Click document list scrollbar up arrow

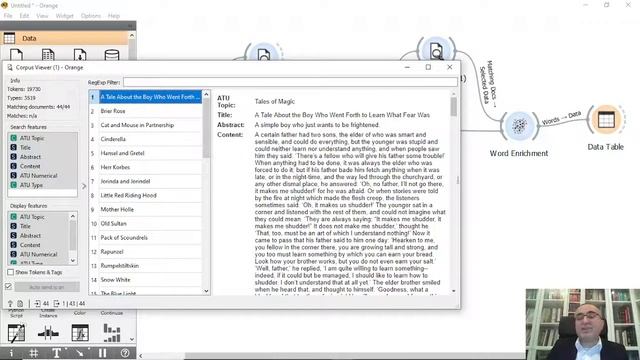(207, 94)
